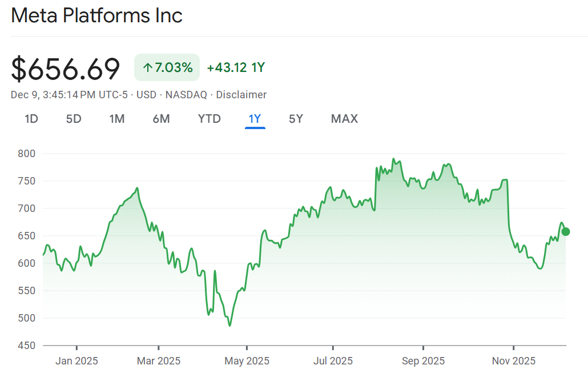The width and height of the screenshot is (588, 377).
Task: Click the active 1Y tab
Action: [255, 119]
